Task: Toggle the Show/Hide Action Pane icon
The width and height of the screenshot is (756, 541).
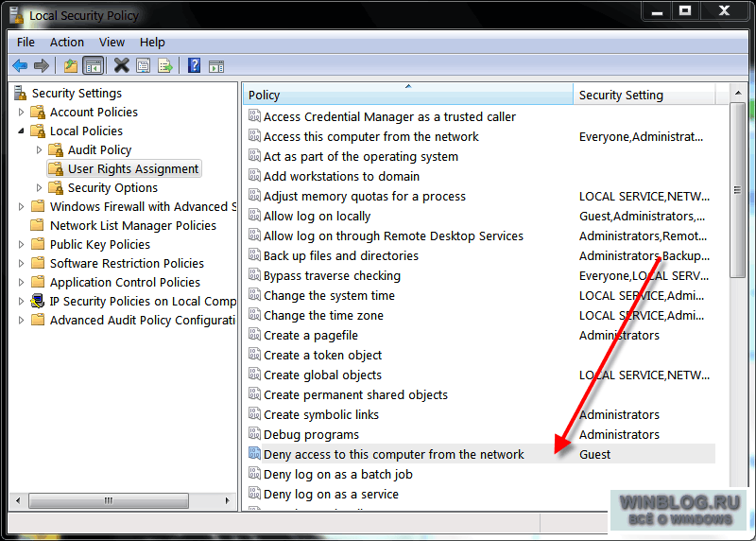Action: point(216,66)
